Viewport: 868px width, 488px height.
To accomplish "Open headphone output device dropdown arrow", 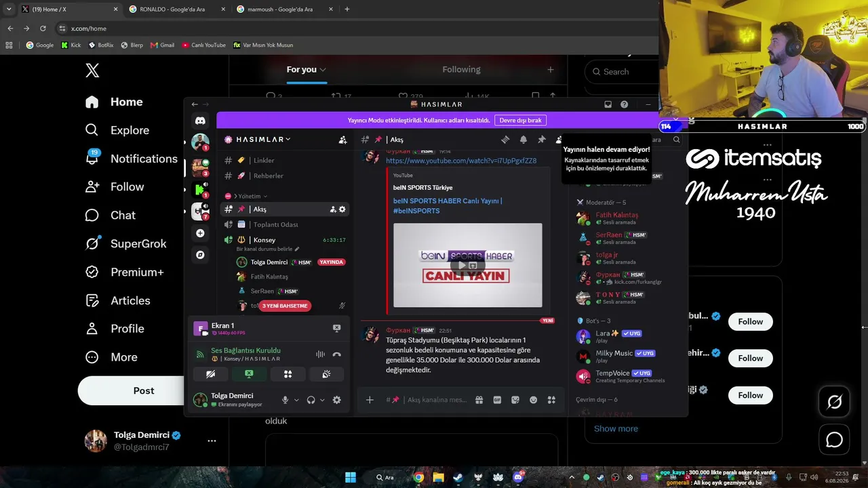I will point(322,400).
